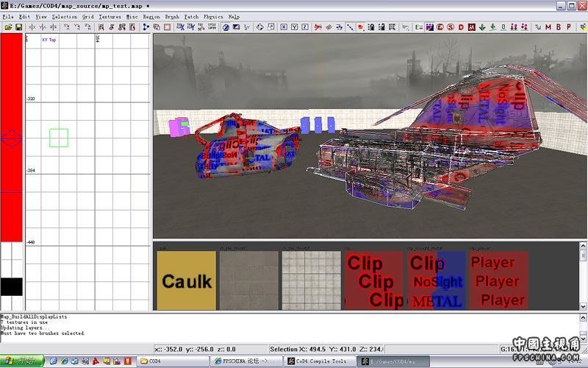588x368 pixels.
Task: Switch to CoD4 Compile Tools taskbar button
Action: 320,361
